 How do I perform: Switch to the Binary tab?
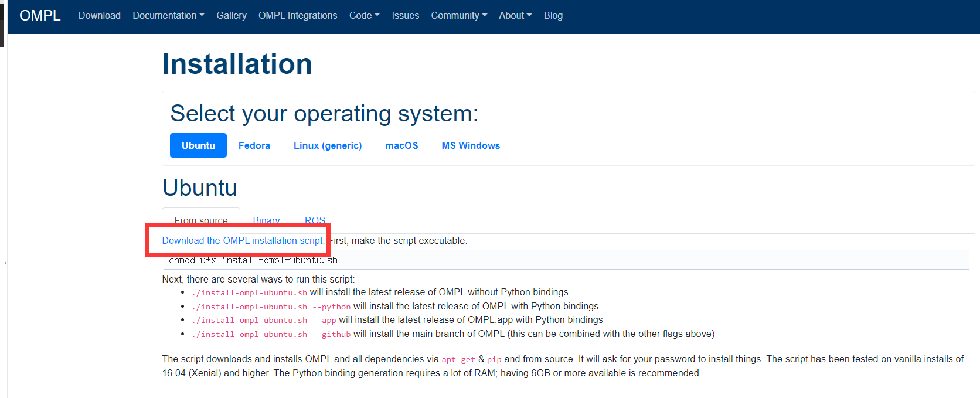(267, 220)
